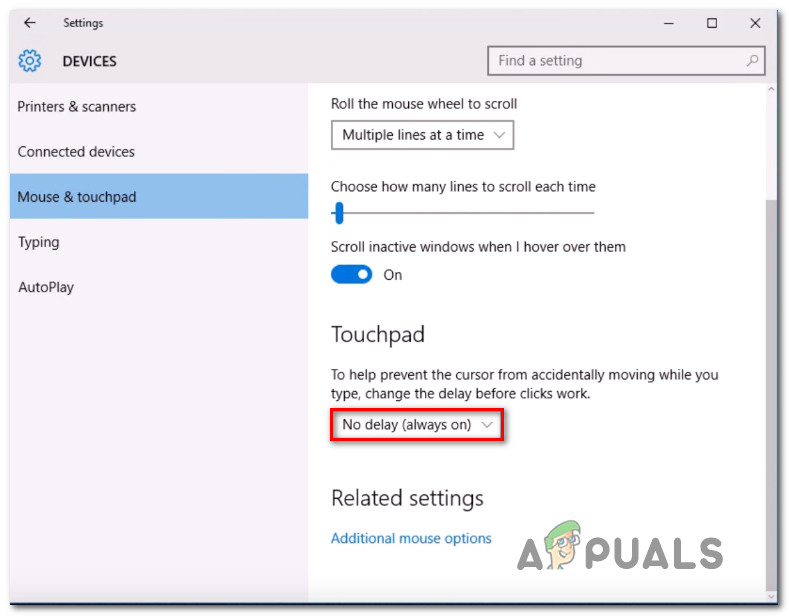
Task: Go back using the back arrow
Action: (x=30, y=23)
